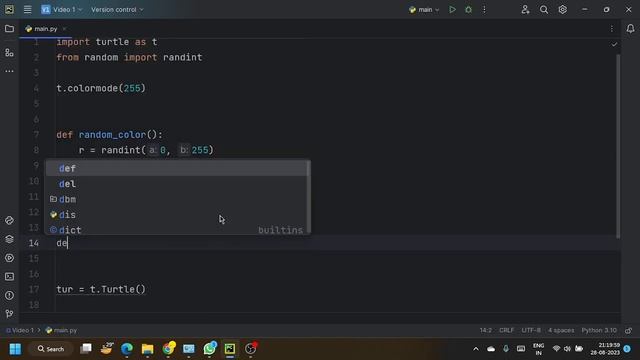The image size is (640, 360).
Task: Click the PyCharm logo icon
Action: click(x=9, y=9)
